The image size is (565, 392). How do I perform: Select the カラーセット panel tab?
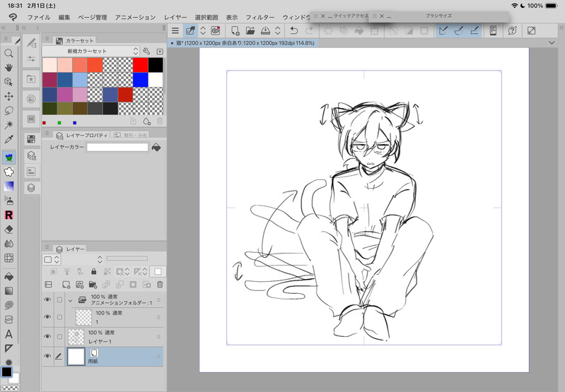coord(75,41)
